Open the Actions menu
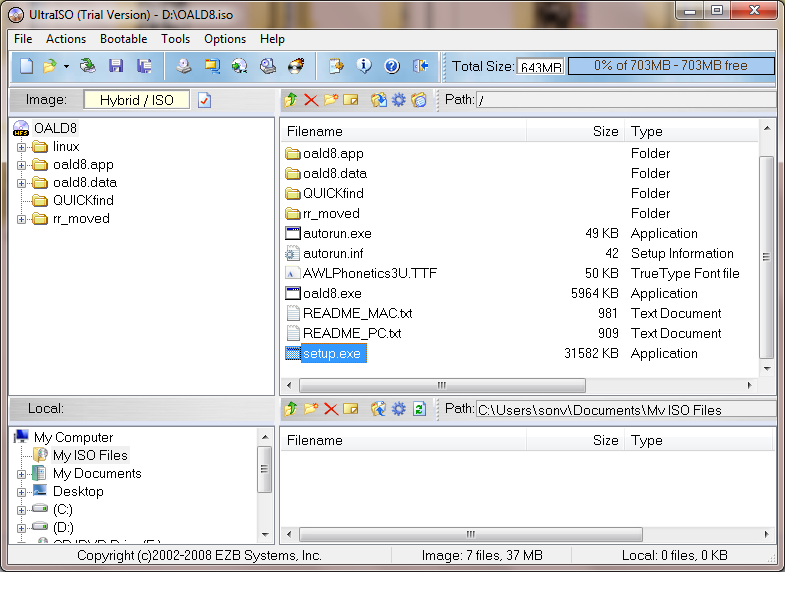The height and width of the screenshot is (596, 785). coord(66,39)
